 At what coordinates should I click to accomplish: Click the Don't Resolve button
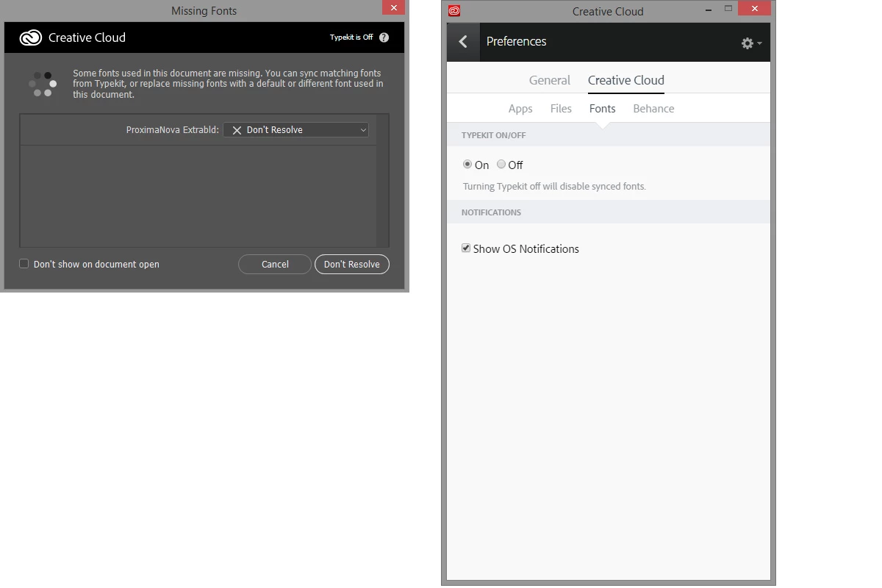pos(352,264)
